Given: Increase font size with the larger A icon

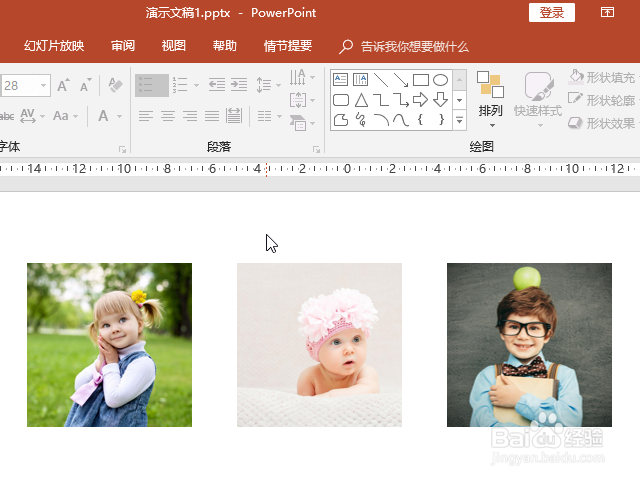Looking at the screenshot, I should pyautogui.click(x=63, y=85).
